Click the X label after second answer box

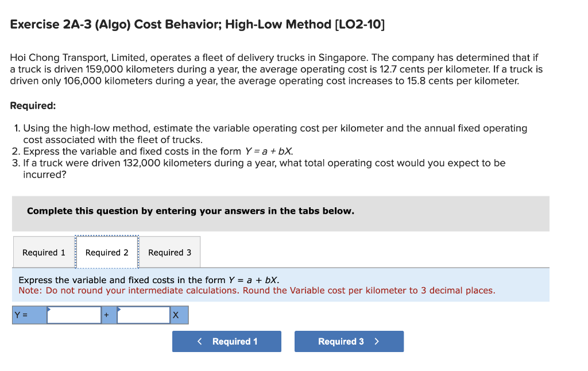click(x=177, y=315)
